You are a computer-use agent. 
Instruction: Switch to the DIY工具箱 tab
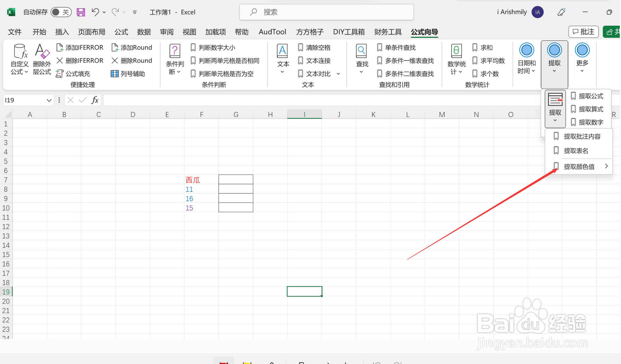[349, 32]
